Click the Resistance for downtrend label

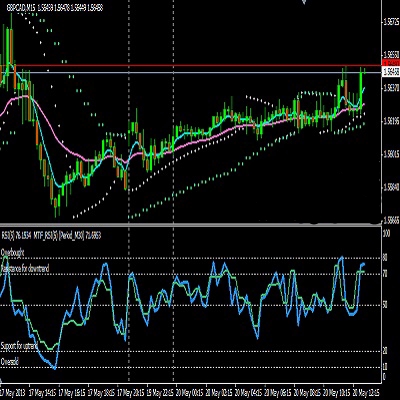[25, 269]
